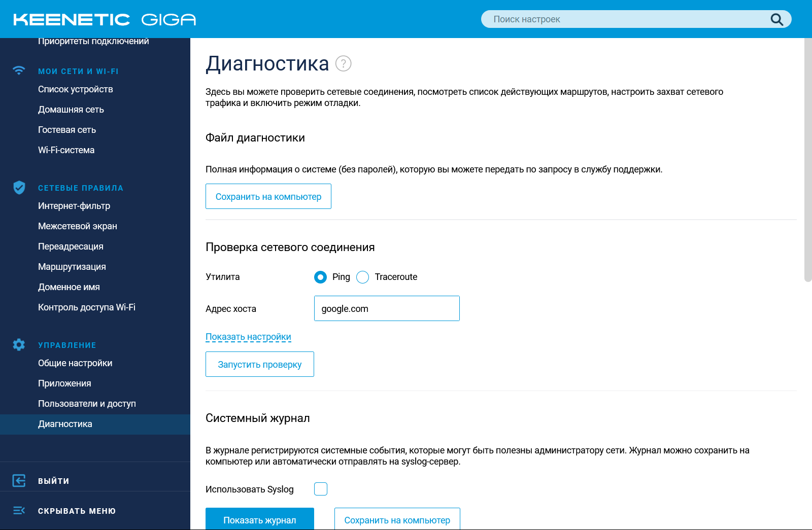Image resolution: width=812 pixels, height=530 pixels.
Task: Click the Wi-Fi section icon
Action: tap(19, 70)
